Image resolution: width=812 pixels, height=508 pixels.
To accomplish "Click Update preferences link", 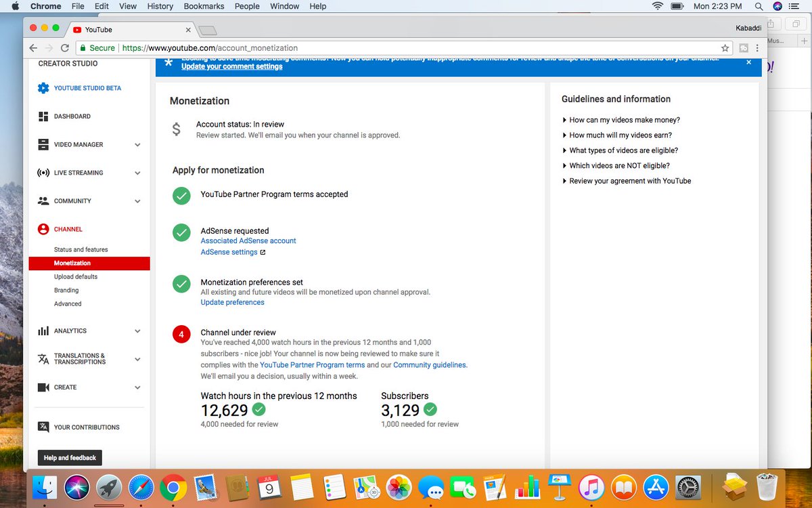I will pyautogui.click(x=232, y=302).
